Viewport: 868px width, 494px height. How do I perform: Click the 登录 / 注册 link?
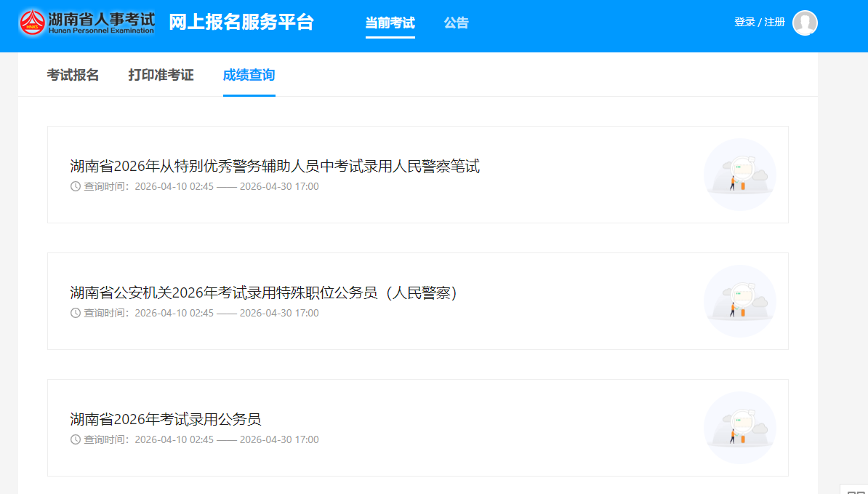pyautogui.click(x=759, y=23)
